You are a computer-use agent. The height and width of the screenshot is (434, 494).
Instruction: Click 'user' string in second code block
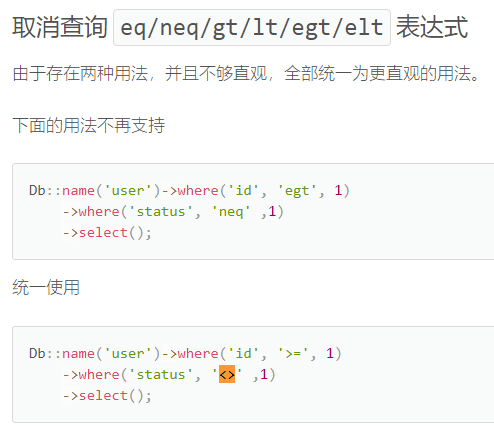128,353
